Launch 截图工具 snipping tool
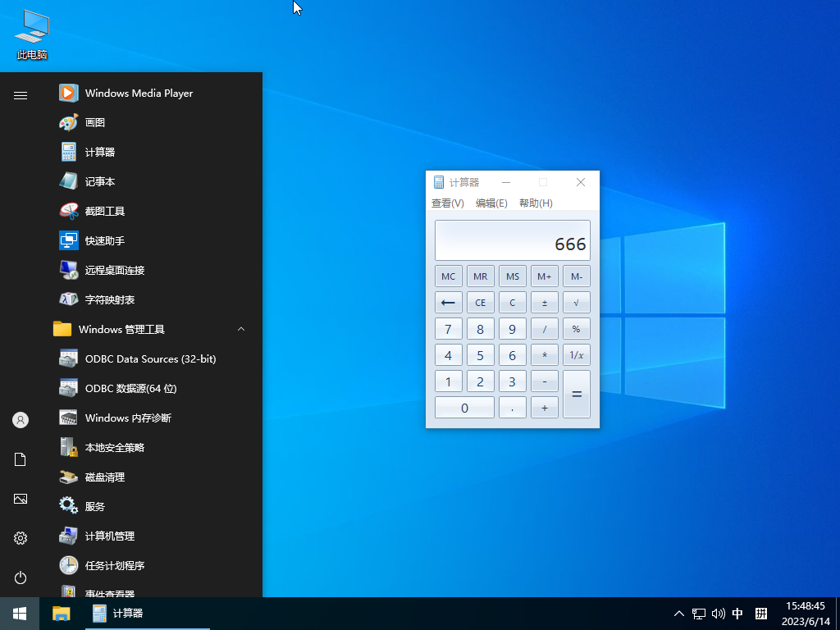The image size is (840, 630). click(150, 211)
